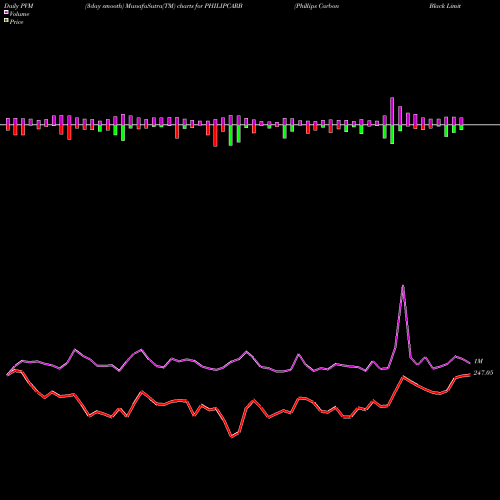
Task: Click the tallest magenta volume spike peak
Action: 403,286
